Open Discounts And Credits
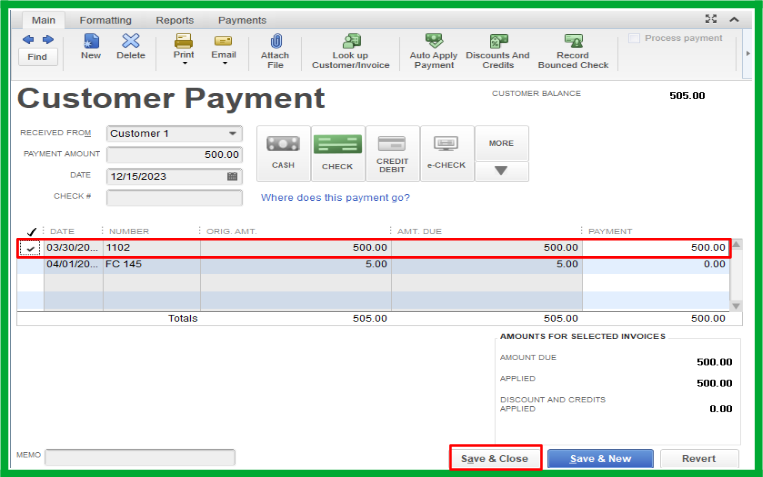The width and height of the screenshot is (763, 477). (x=498, y=51)
